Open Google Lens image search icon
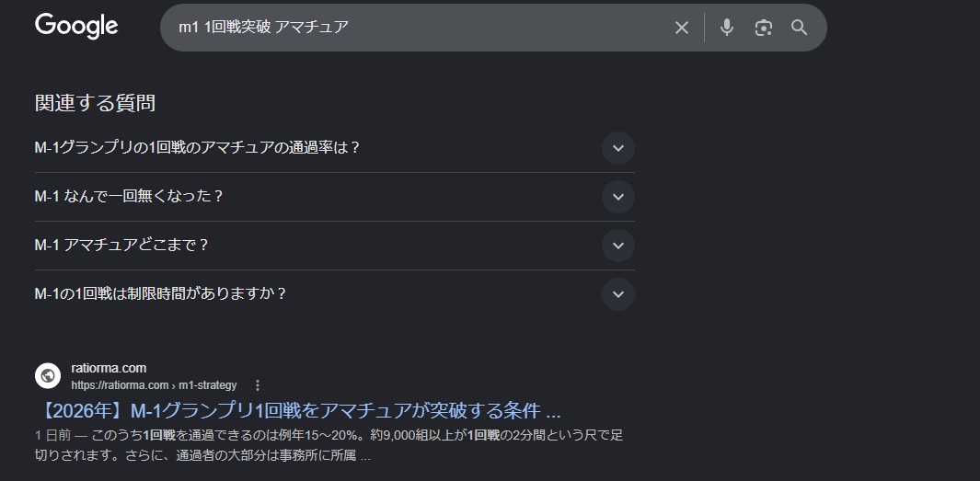The width and height of the screenshot is (980, 481). tap(763, 28)
